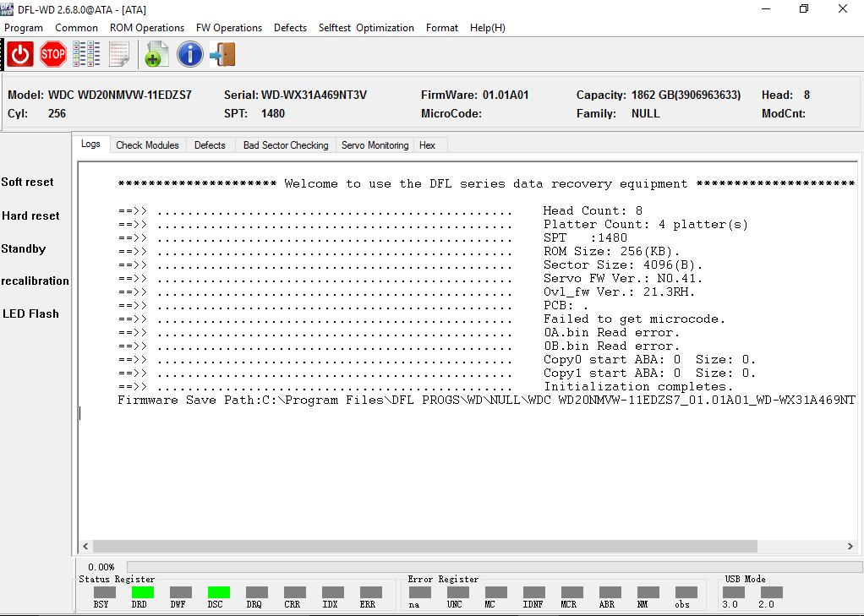Open the Defects menu

click(x=290, y=28)
